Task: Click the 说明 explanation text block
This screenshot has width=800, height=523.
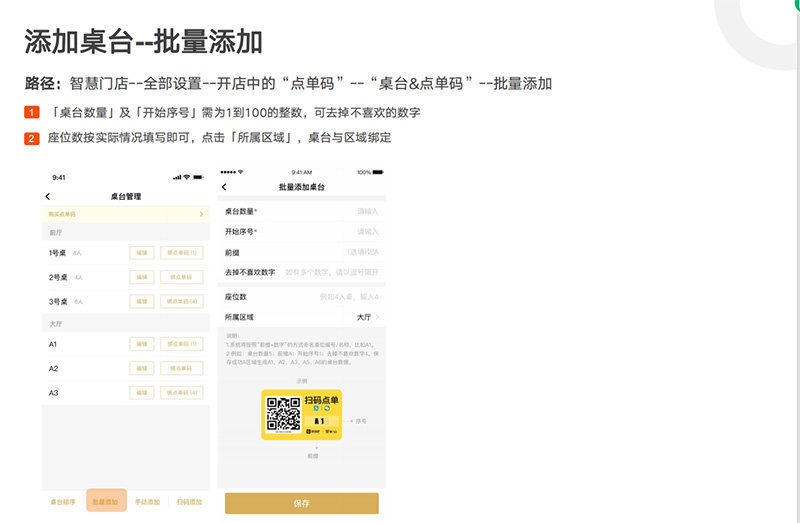Action: 302,349
